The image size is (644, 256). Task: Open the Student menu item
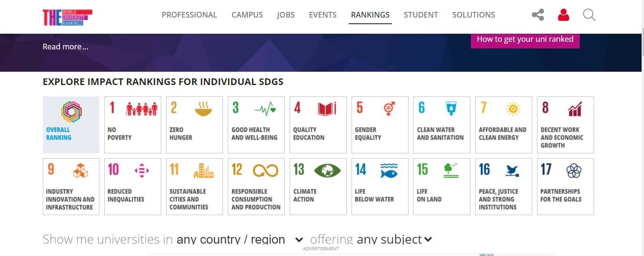click(x=420, y=15)
